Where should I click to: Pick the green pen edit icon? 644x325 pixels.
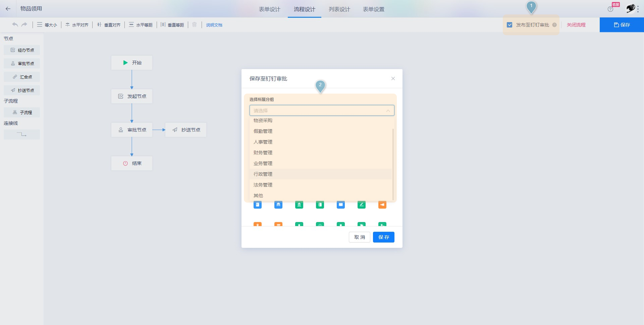[x=362, y=205]
